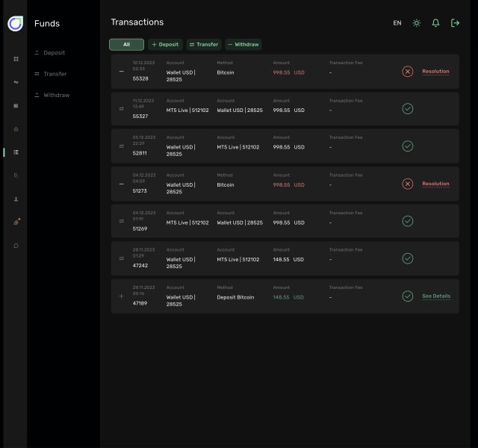Toggle light/dark theme with sun icon
This screenshot has width=478, height=448.
[417, 23]
